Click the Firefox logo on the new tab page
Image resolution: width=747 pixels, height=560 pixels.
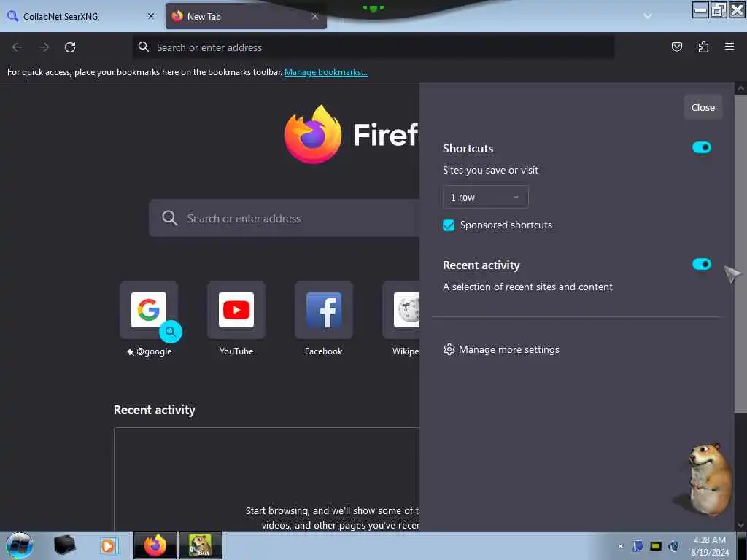[x=313, y=134]
